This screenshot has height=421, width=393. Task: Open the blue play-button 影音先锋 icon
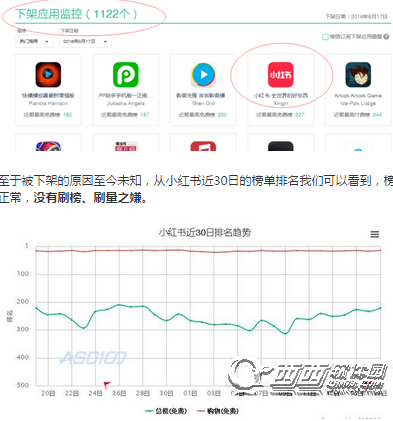[203, 74]
